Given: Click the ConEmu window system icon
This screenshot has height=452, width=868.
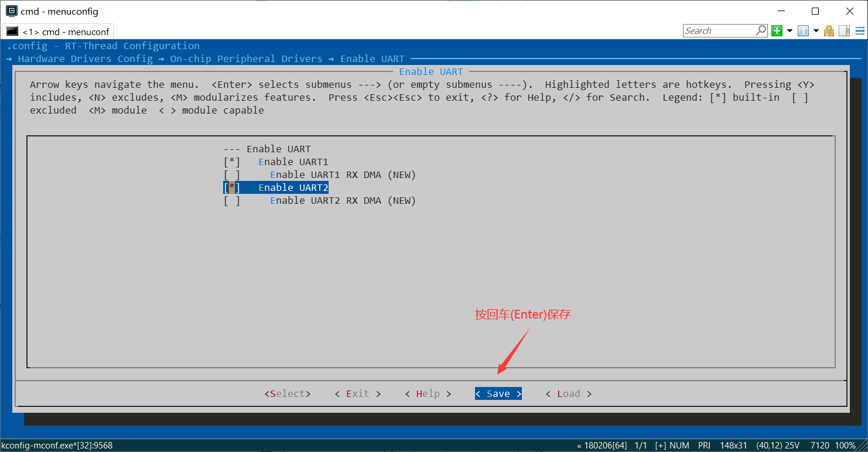Looking at the screenshot, I should tap(11, 11).
